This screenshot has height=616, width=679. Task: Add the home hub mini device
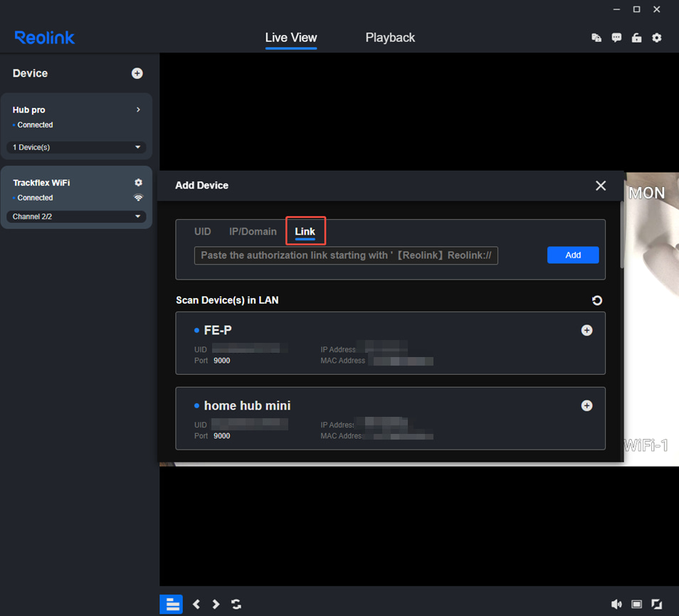(586, 405)
